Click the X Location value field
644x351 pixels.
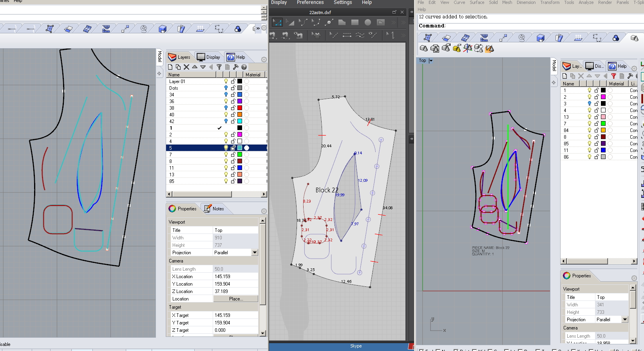tap(235, 277)
